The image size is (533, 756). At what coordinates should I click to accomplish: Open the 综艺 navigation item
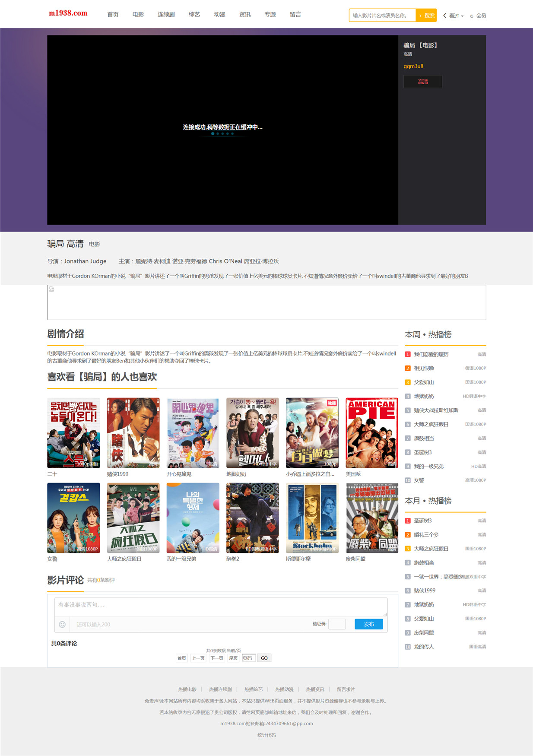pos(194,14)
